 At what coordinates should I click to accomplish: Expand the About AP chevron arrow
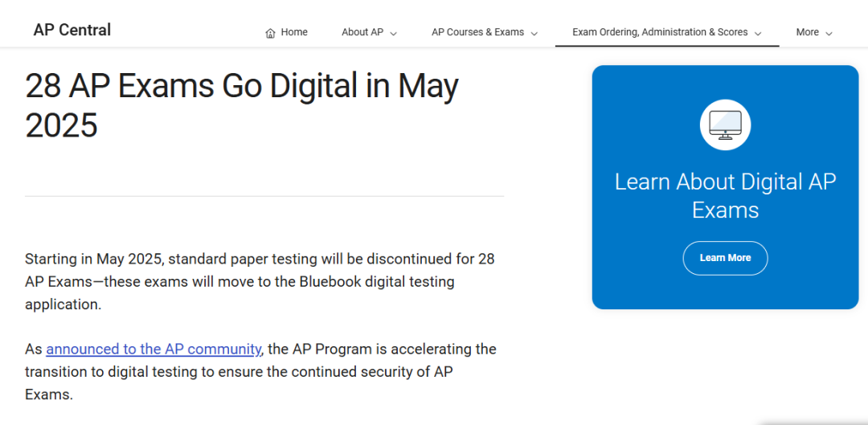394,33
